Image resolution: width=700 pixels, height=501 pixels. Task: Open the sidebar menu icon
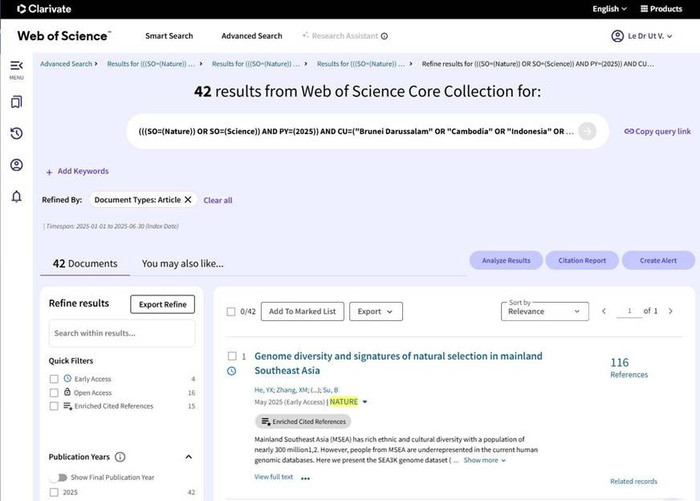click(16, 66)
